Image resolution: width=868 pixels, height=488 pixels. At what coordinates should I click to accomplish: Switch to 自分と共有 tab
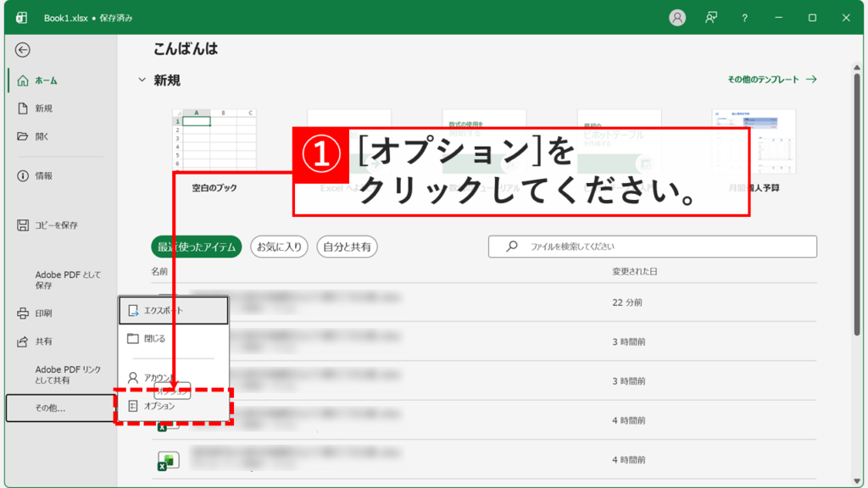(x=347, y=247)
